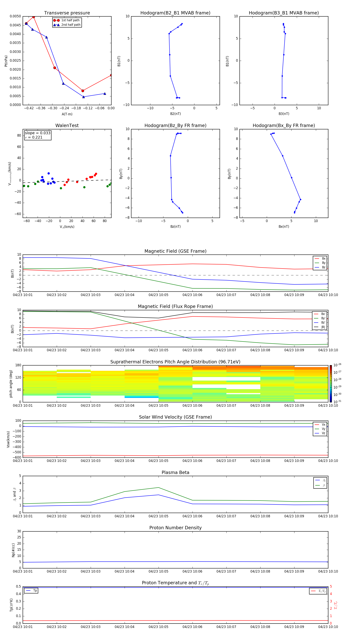Select the By' entry in Flux Rope legend

(x=320, y=318)
